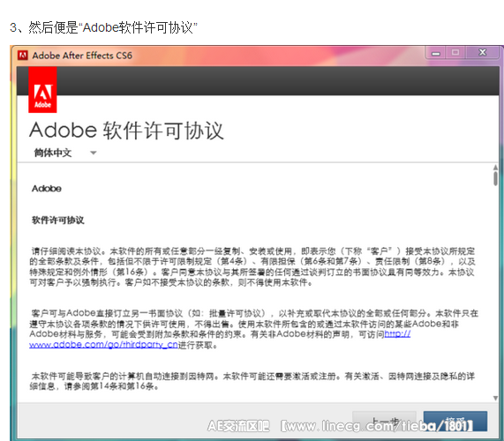Click the bold "软件许可协议" subheading
The image size is (504, 441).
coord(58,220)
